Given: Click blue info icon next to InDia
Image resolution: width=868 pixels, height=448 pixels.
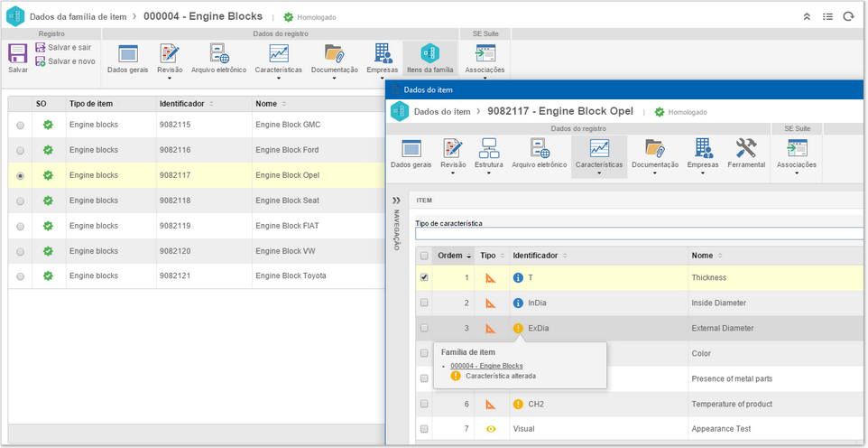Looking at the screenshot, I should point(518,303).
